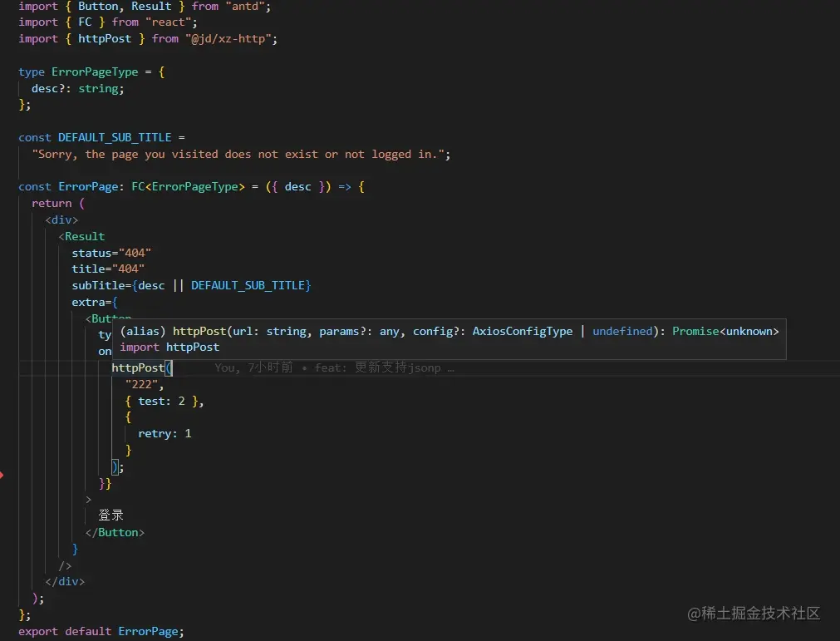Click Promise<unknown> in the hover tooltip
840x641 pixels.
click(725, 331)
